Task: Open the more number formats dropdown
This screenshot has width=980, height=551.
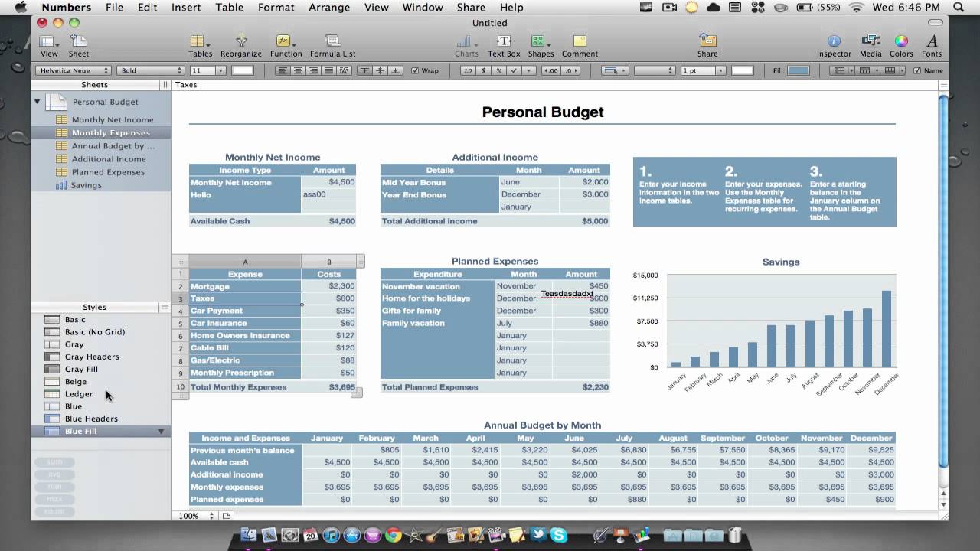Action: (x=529, y=70)
